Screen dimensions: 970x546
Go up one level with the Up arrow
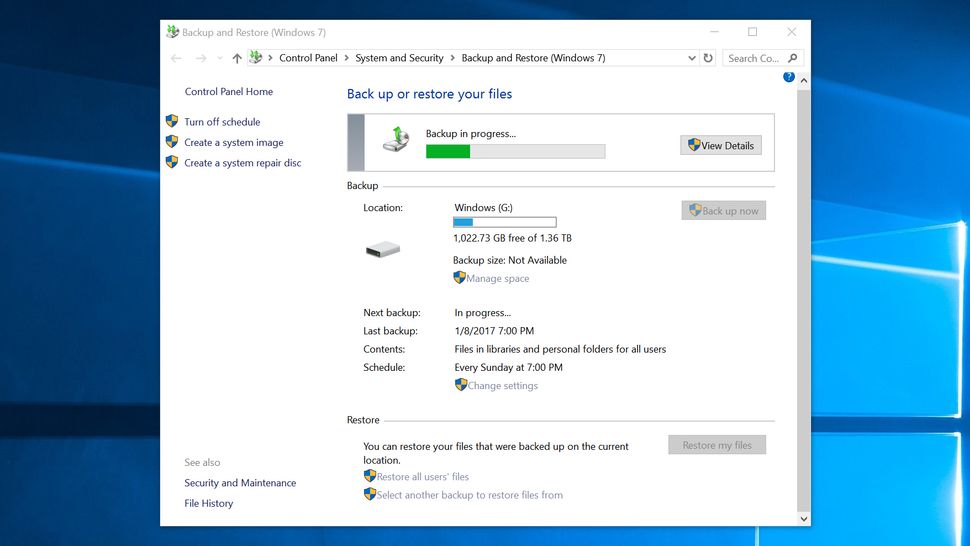pyautogui.click(x=237, y=58)
